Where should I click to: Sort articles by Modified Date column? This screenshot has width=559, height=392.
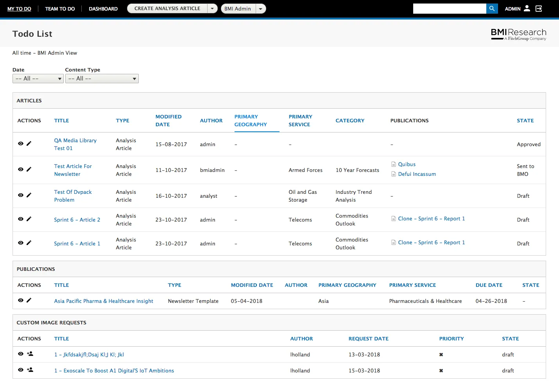tap(168, 121)
